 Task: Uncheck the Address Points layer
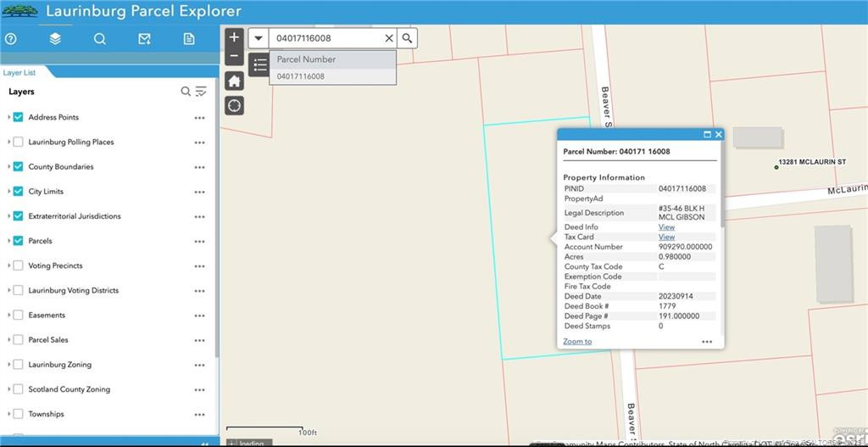pos(19,117)
